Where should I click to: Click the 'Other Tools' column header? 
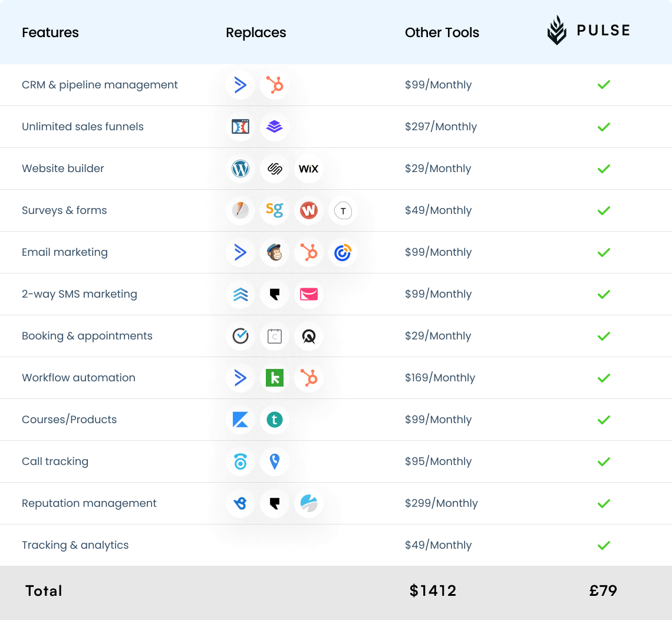442,32
